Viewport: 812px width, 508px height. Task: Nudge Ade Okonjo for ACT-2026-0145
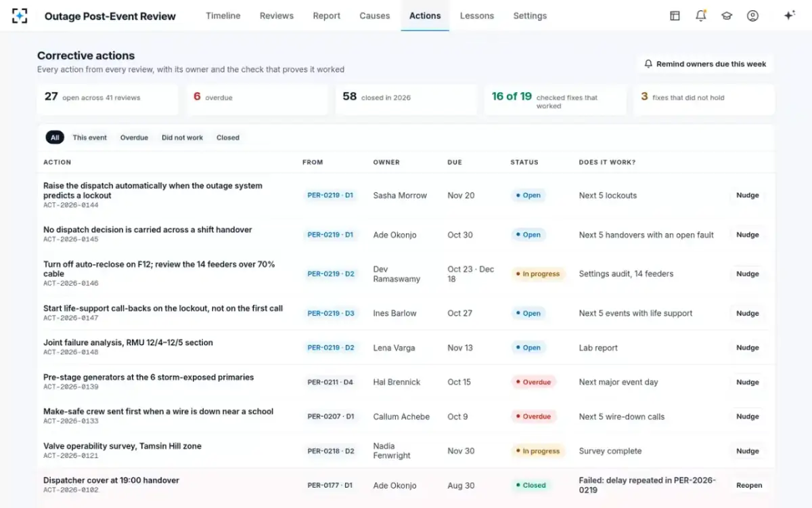(748, 234)
